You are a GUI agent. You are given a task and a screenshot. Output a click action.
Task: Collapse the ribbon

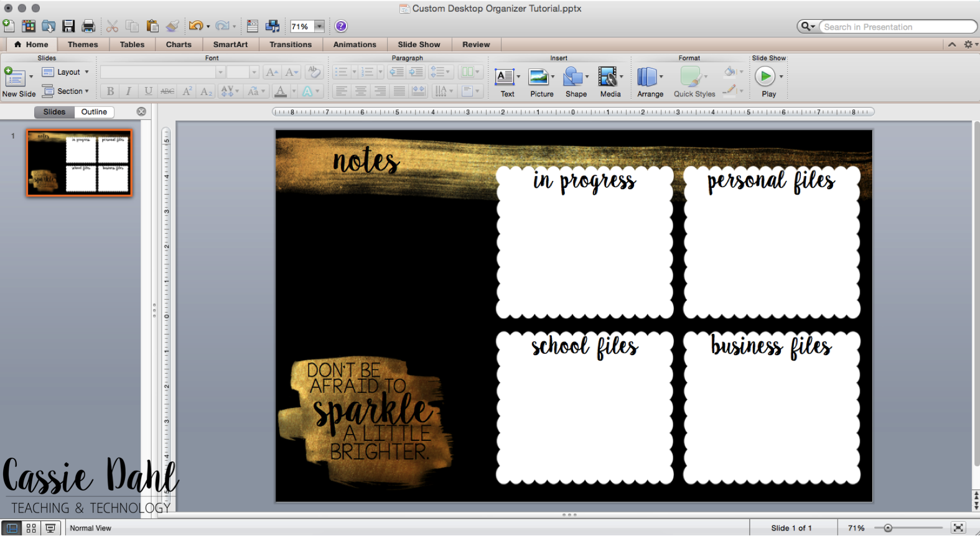coord(952,44)
